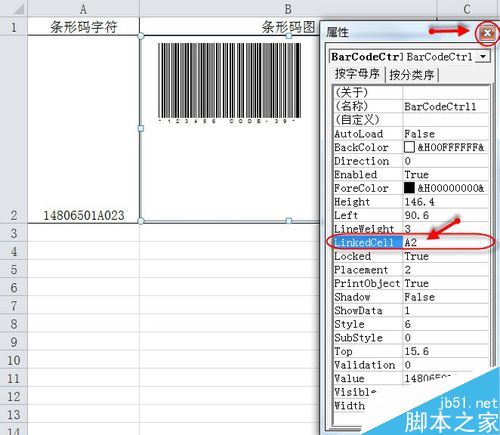Select row 2 header
The height and width of the screenshot is (435, 500).
point(13,129)
